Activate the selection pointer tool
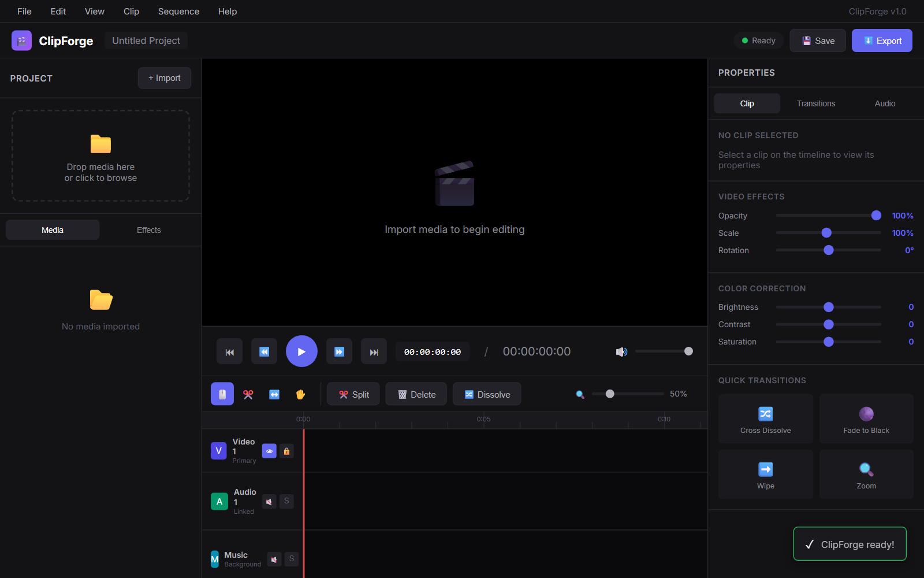The image size is (924, 578). click(x=222, y=394)
